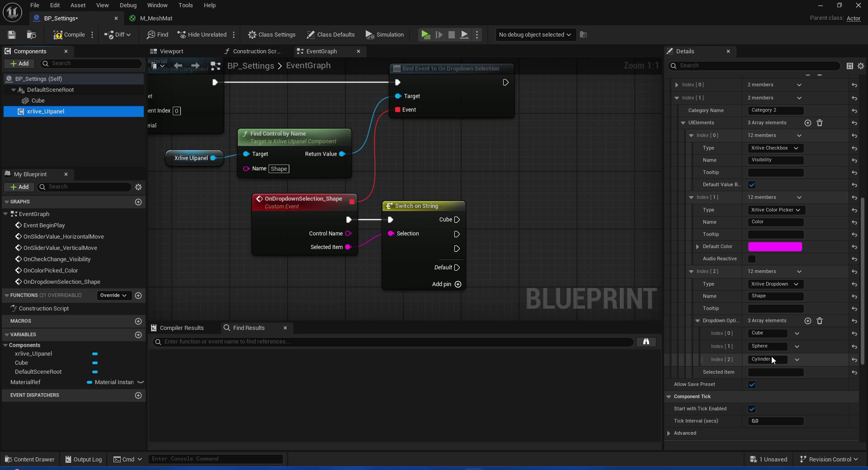
Task: Open the Content Drawer
Action: (x=29, y=460)
